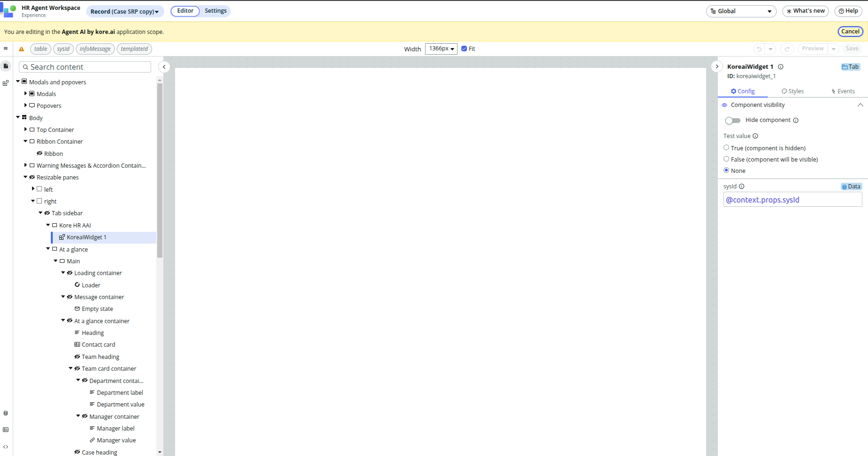Click the redo arrow icon
The image size is (868, 456).
coord(787,49)
